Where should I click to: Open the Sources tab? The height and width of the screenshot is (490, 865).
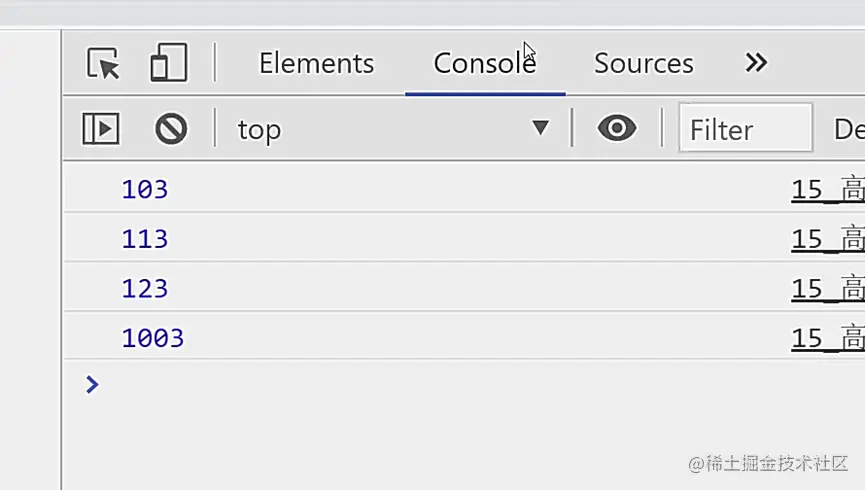click(643, 64)
